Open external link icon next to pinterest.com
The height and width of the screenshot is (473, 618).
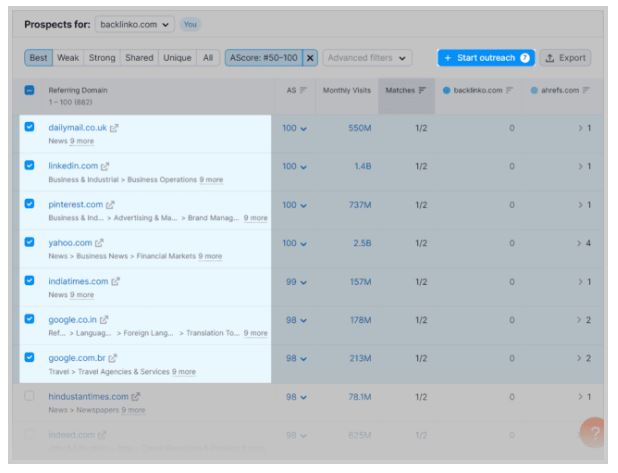[110, 205]
